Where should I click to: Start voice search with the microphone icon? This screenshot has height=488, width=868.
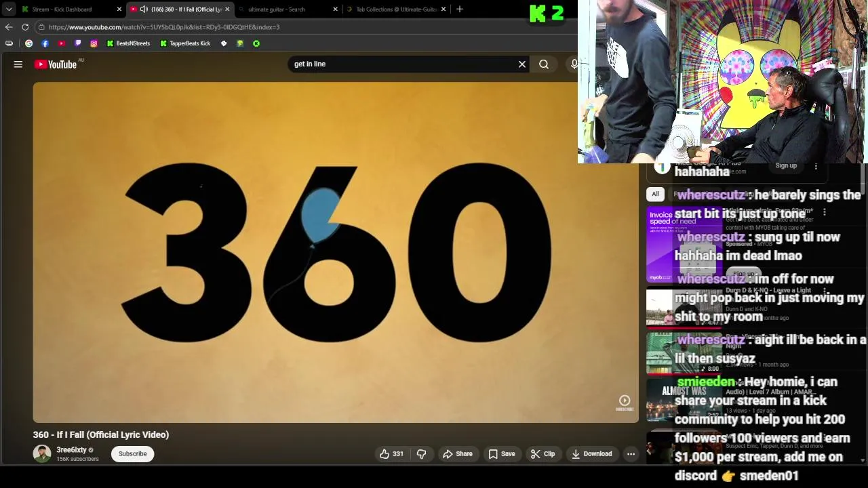point(574,64)
